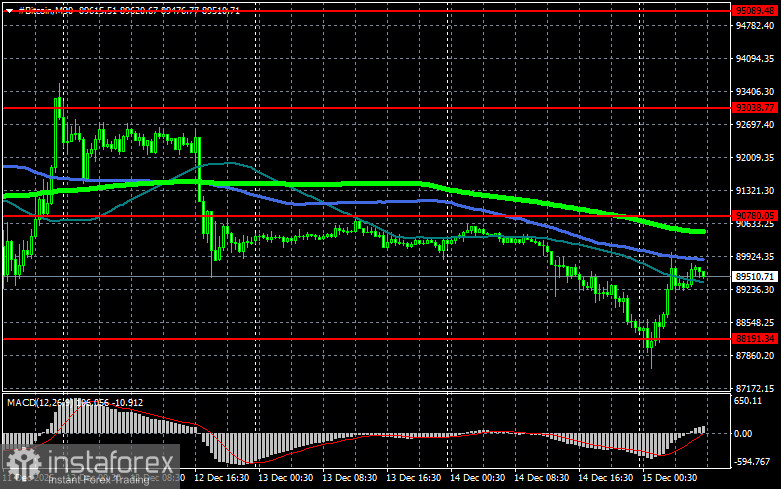Click the 92009.35 price scale value
Viewport: 781px width, 489px height.
pos(755,157)
